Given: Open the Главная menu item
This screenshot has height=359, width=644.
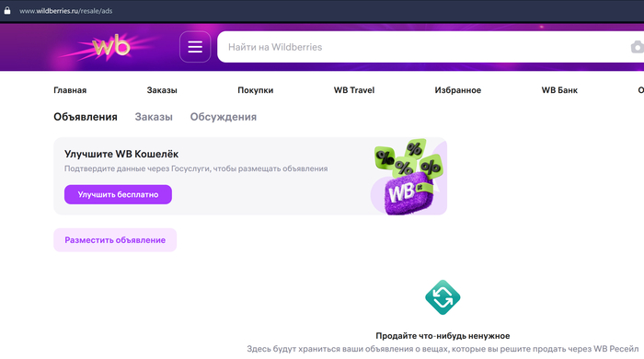Looking at the screenshot, I should pyautogui.click(x=70, y=90).
